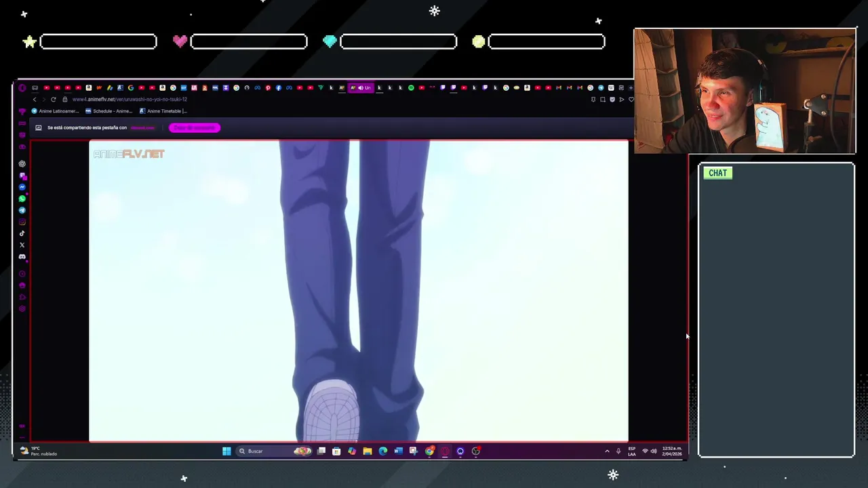Open the Windows Start menu

226,451
